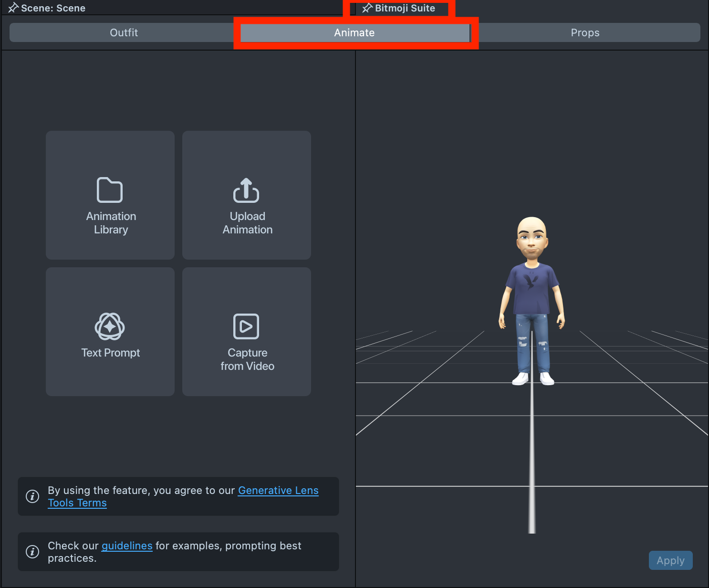Click the info icon beside terms notice
The image size is (709, 588).
32,496
